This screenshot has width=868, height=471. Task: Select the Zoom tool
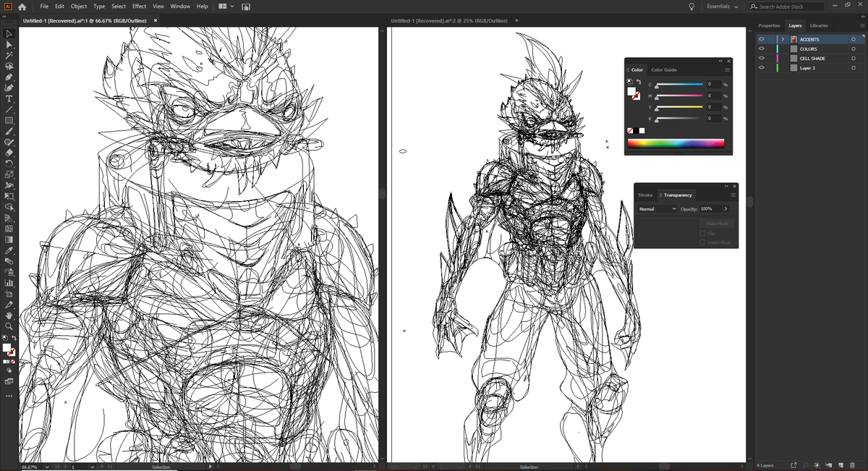(9, 326)
